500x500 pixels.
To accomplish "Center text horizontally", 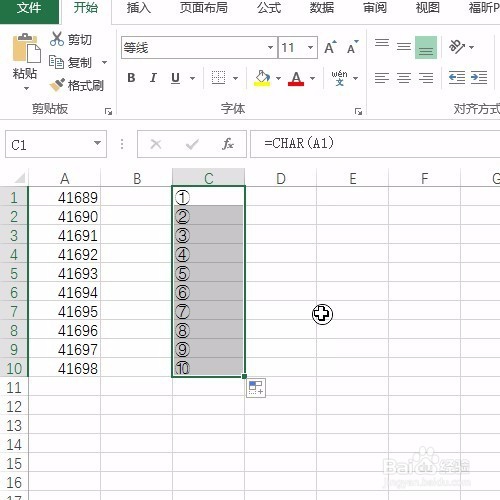I will coord(404,78).
